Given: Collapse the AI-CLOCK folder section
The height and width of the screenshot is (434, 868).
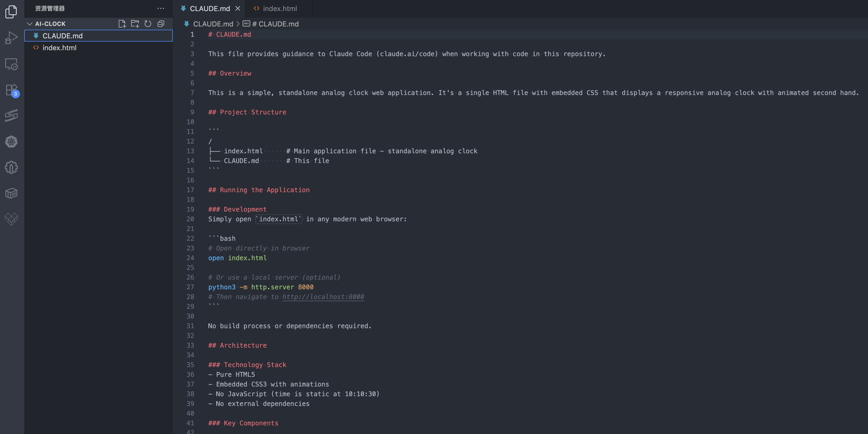Looking at the screenshot, I should (30, 24).
